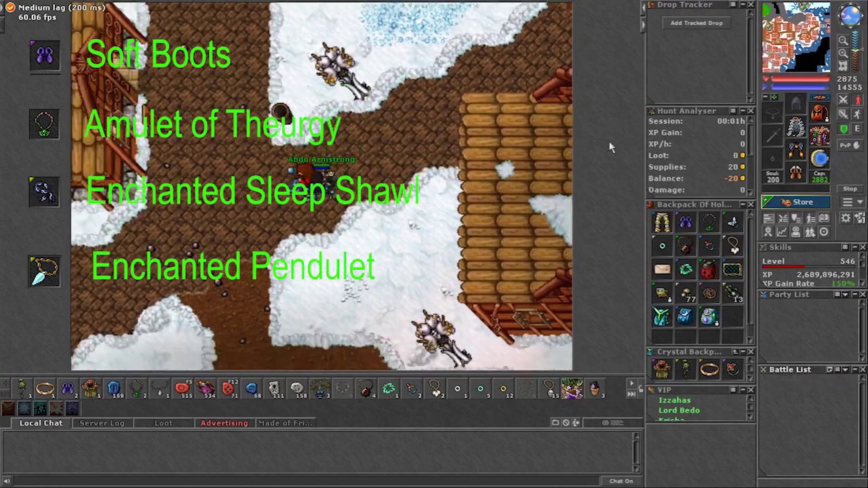The image size is (868, 488).
Task: Click the equipped blue shield slot
Action: pyautogui.click(x=820, y=157)
